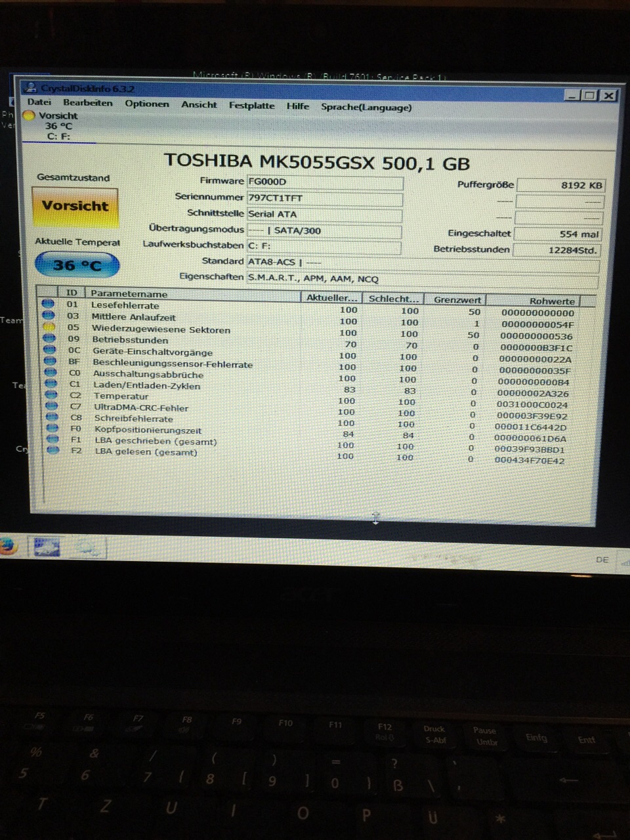Click the blue 36 °C temperature button
This screenshot has width=630, height=840.
[77, 265]
